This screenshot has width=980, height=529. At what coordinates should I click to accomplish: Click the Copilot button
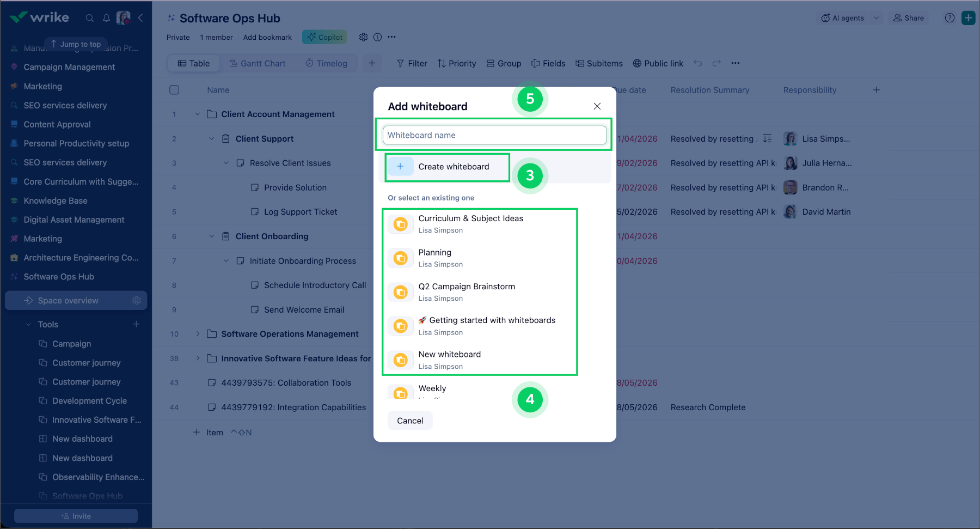pos(324,37)
